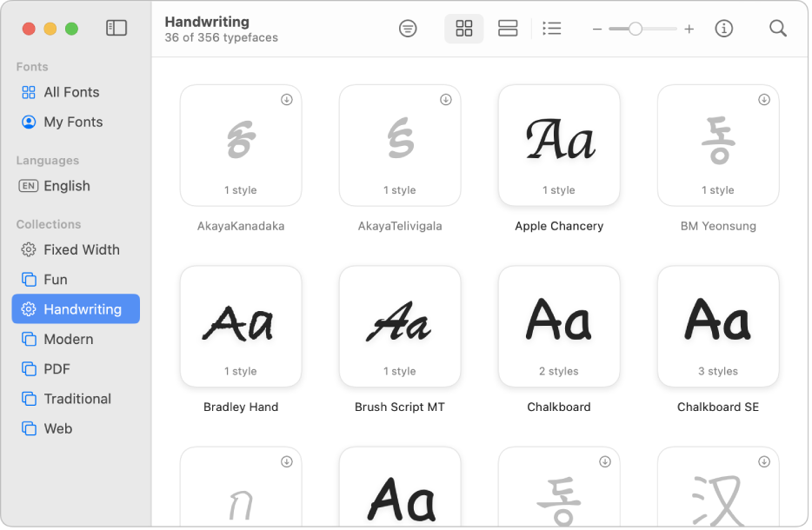Image resolution: width=812 pixels, height=530 pixels.
Task: Open the Fun collection
Action: point(76,280)
